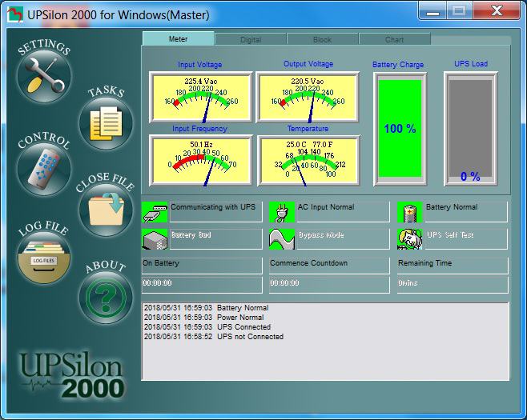Click the Temperature gauge
527x420 pixels.
pyautogui.click(x=308, y=161)
